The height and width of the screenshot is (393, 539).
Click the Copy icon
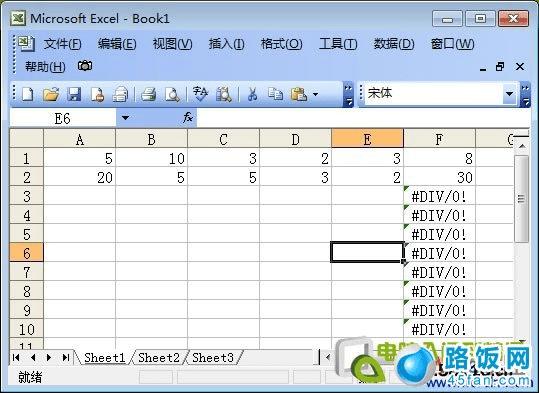pos(275,94)
